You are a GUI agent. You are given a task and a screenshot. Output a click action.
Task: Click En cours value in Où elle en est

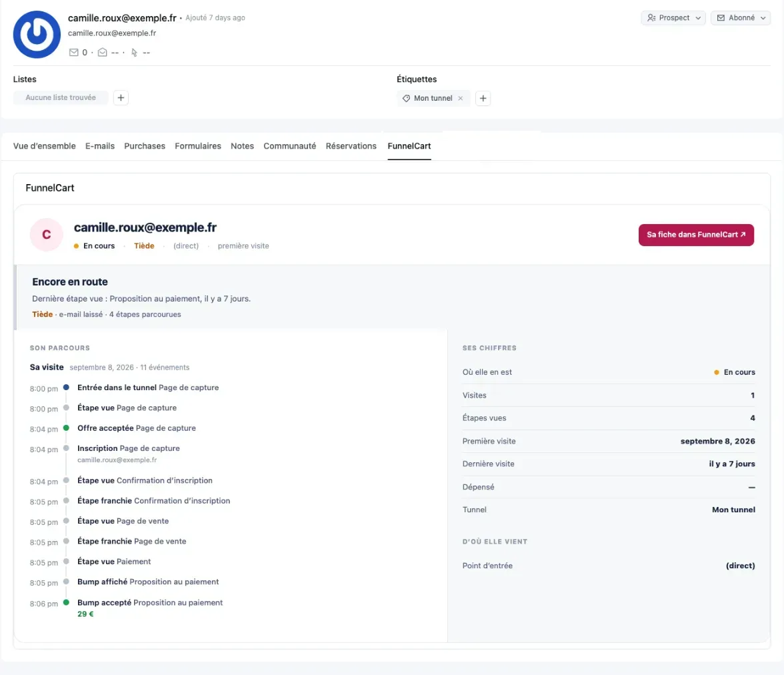pos(735,372)
